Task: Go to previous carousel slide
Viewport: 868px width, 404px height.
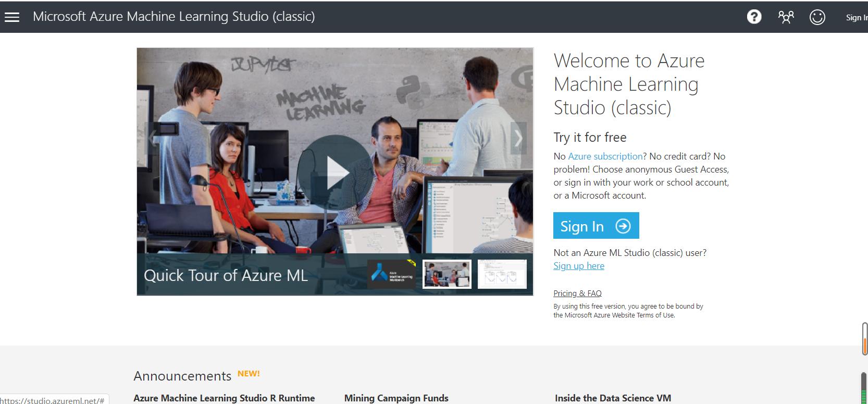Action: 152,138
